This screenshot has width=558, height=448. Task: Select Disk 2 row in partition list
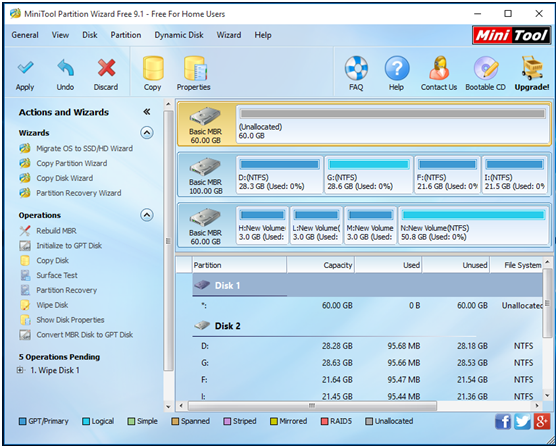tap(367, 326)
